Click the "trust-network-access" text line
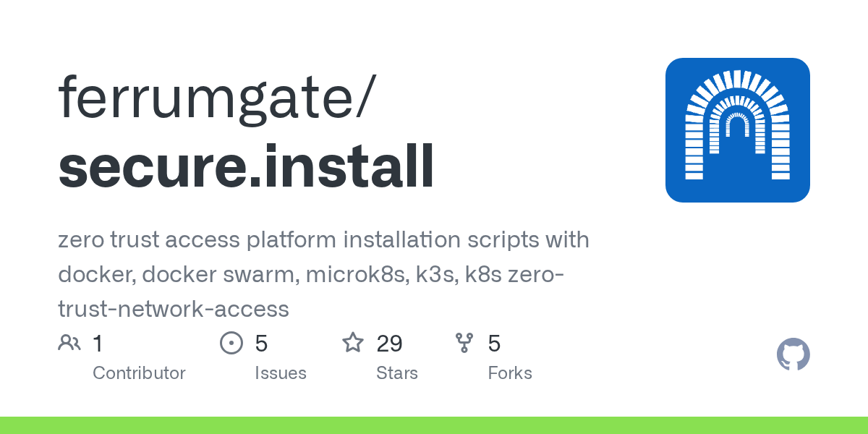The width and height of the screenshot is (868, 434). tap(174, 309)
